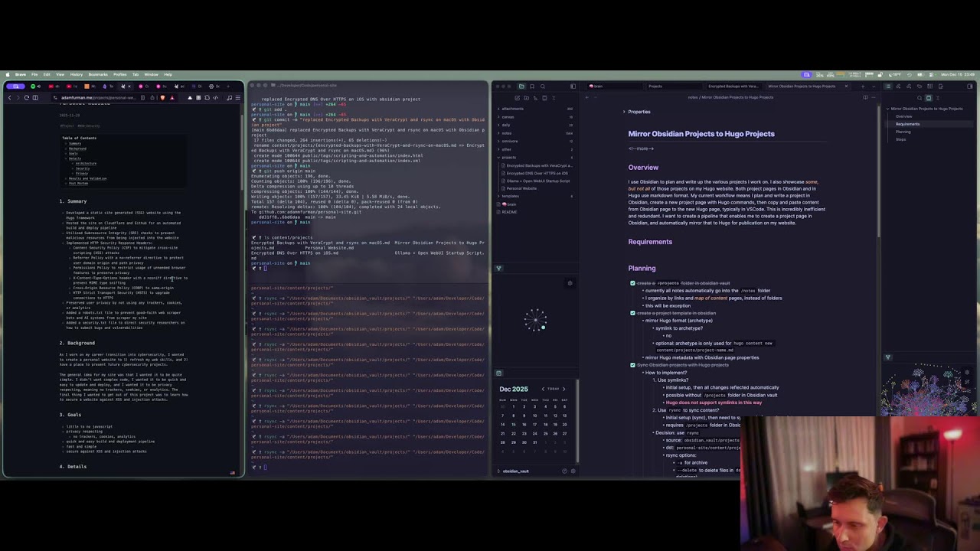Open 'Results and Validation' in the Table of Contents
Viewport: 980px width, 551px height.
88,178
